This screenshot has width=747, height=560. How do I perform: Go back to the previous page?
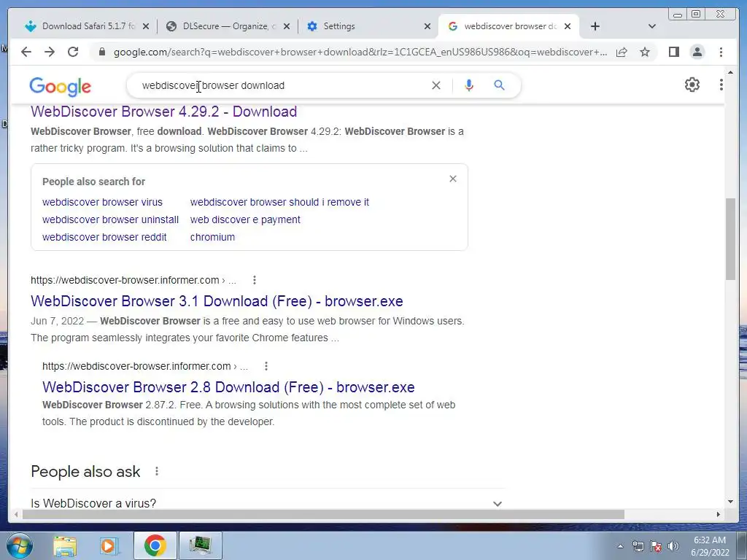(x=26, y=52)
